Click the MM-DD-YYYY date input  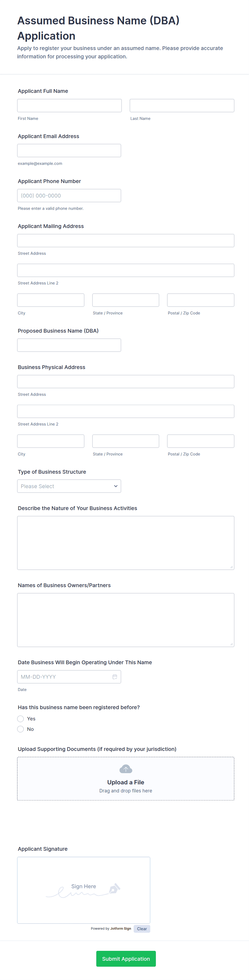tap(63, 677)
